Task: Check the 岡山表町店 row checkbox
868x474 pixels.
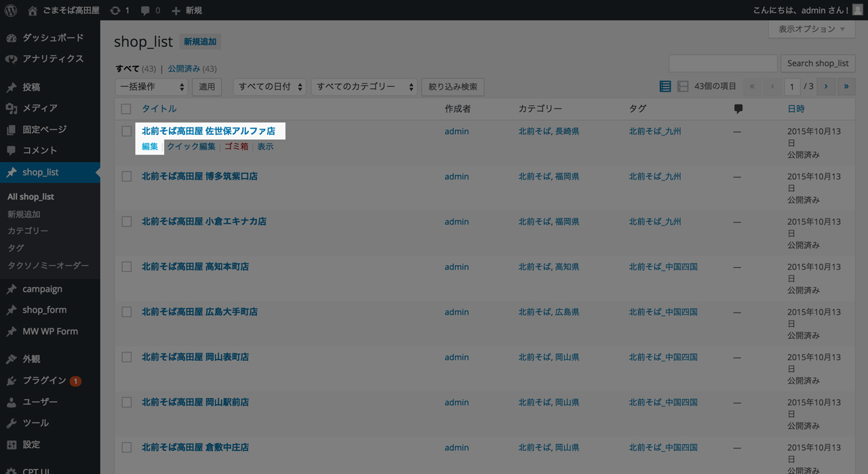Action: (126, 357)
